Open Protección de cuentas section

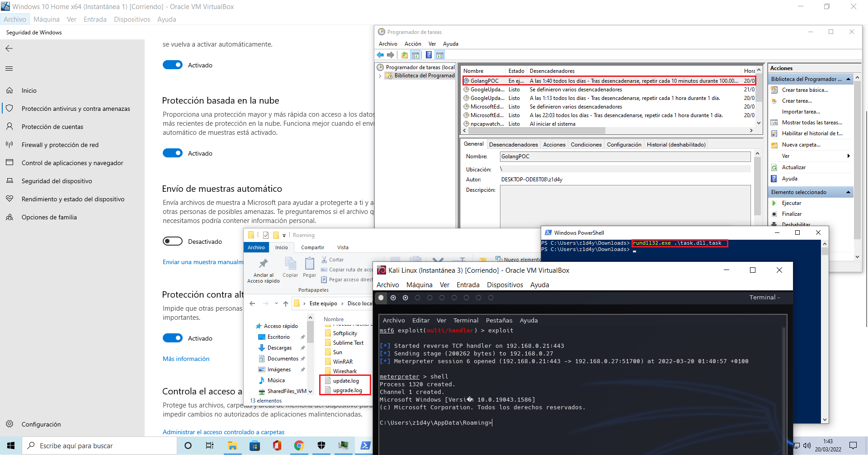[x=52, y=127]
